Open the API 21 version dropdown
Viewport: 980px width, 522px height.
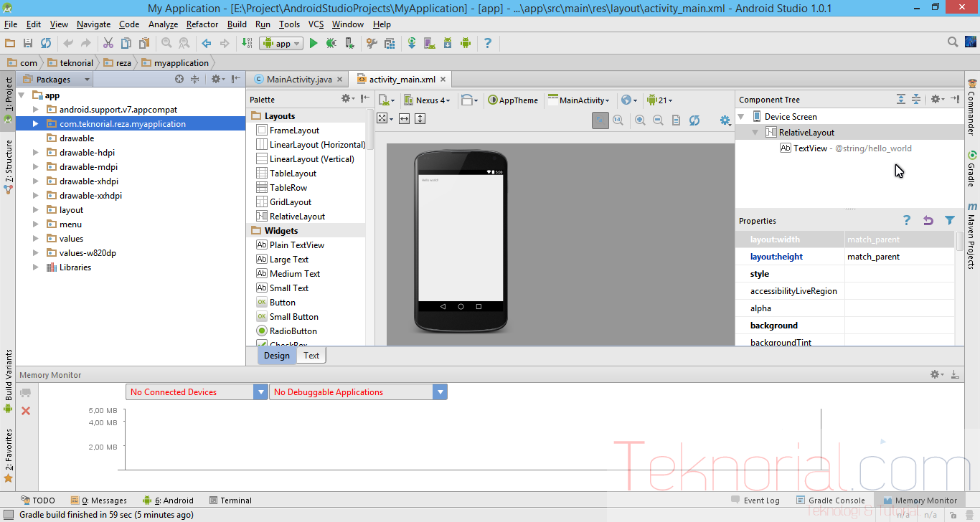click(x=660, y=100)
